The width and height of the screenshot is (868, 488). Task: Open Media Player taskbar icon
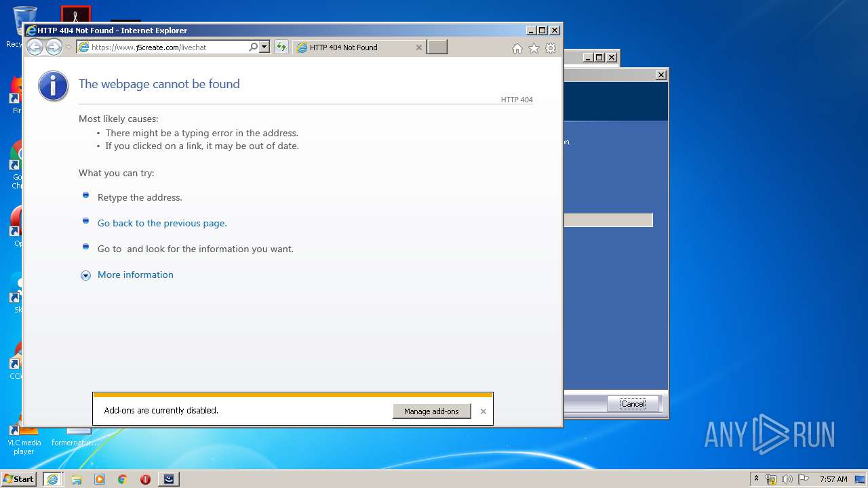[x=100, y=479]
